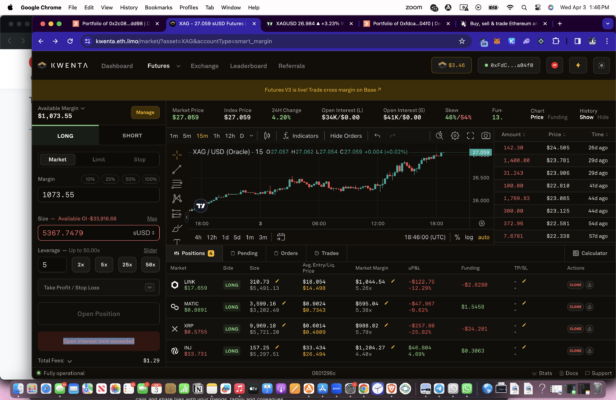This screenshot has height=400, width=616.
Task: Take a chart snapshot with camera icon
Action: click(x=485, y=135)
